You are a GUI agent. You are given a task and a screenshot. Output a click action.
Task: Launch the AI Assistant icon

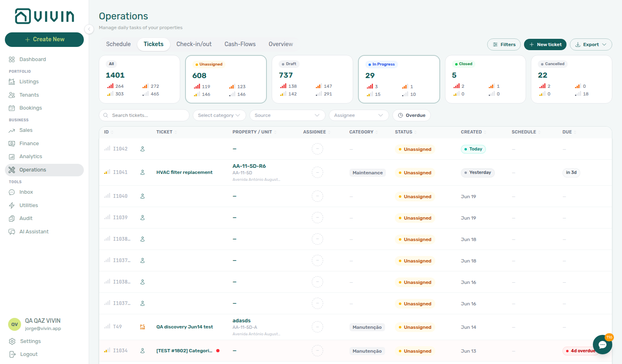(12, 232)
